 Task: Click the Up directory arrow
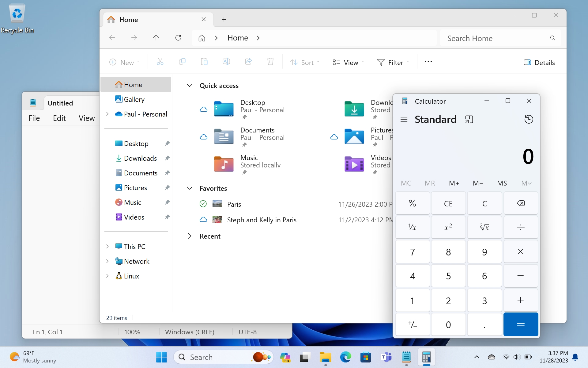point(156,38)
